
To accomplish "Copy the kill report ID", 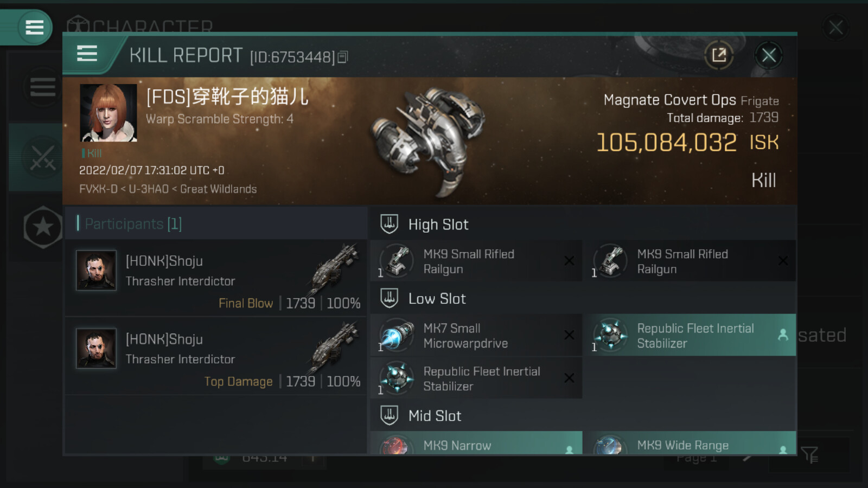I will (x=343, y=57).
